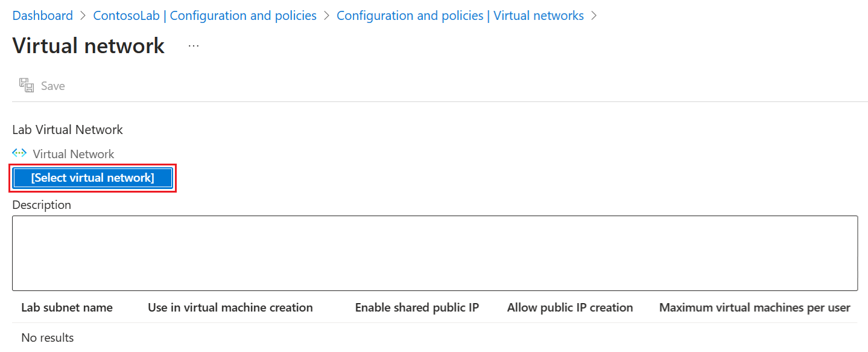Click the Maximum virtual machines per user header
Viewport: 868px width, 352px height.
click(754, 307)
